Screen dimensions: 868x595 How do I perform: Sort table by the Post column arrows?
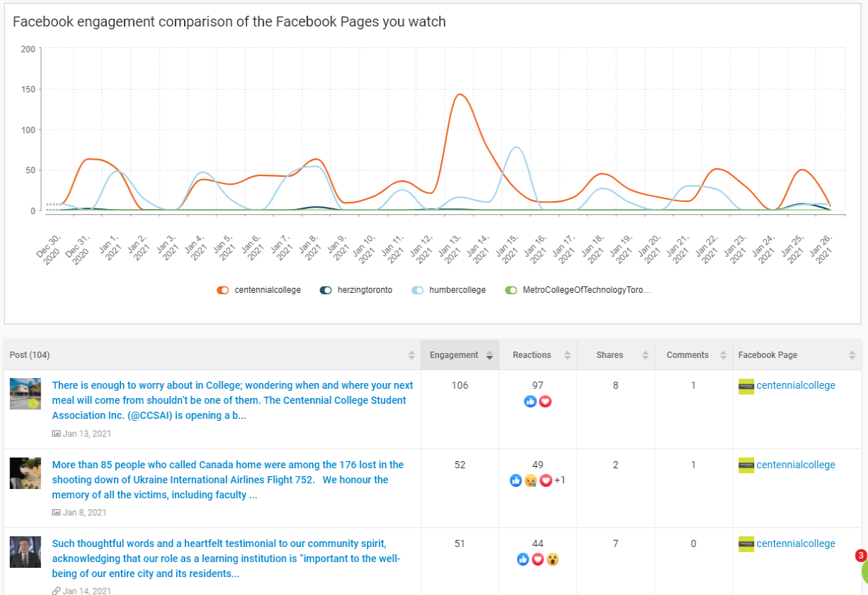pyautogui.click(x=412, y=355)
